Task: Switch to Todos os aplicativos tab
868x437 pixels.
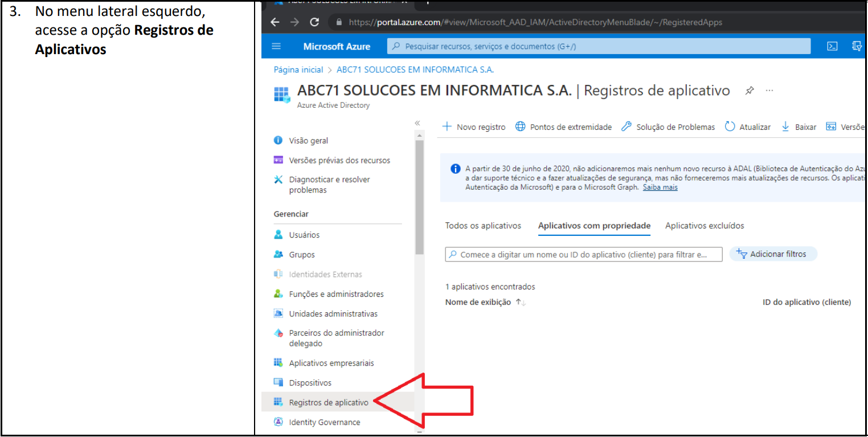Action: 483,226
